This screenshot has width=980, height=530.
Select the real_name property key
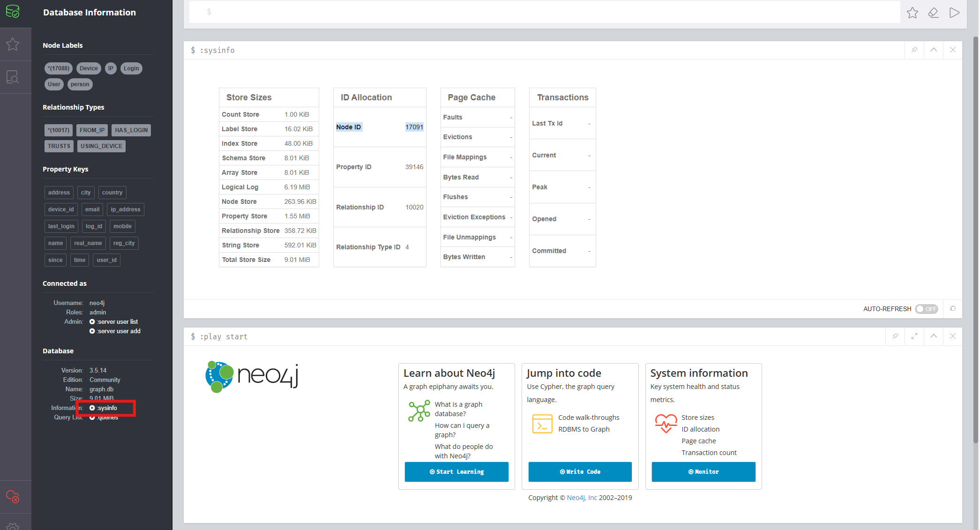tap(88, 243)
